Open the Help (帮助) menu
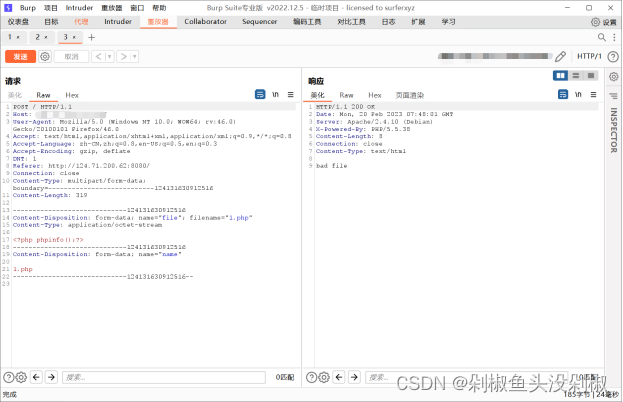623x402 pixels. tap(159, 8)
